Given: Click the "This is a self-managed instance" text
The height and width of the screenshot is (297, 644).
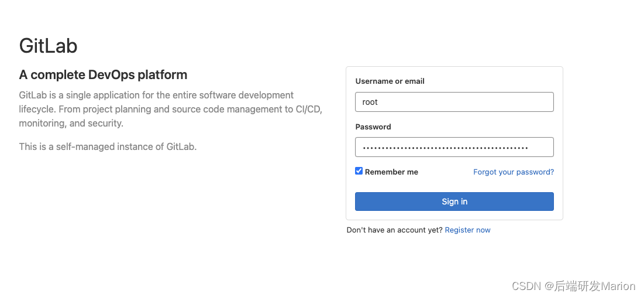Looking at the screenshot, I should pos(108,146).
